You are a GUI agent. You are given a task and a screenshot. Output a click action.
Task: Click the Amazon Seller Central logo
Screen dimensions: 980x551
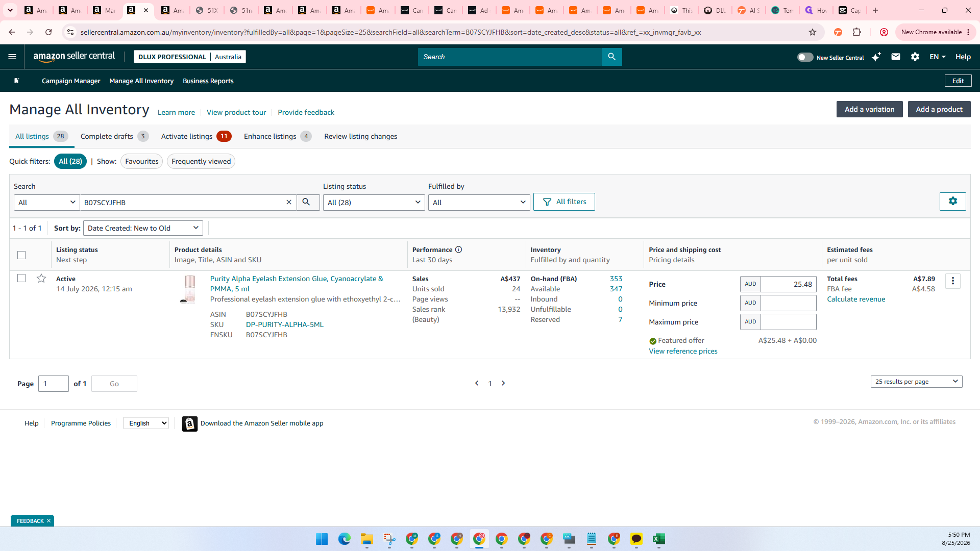(x=74, y=57)
